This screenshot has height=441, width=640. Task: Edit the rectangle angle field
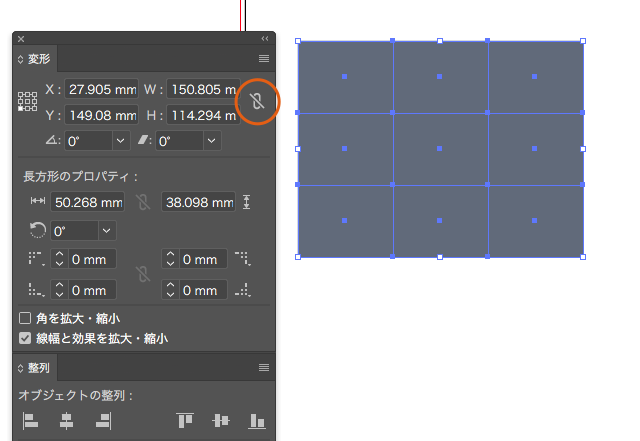[74, 231]
